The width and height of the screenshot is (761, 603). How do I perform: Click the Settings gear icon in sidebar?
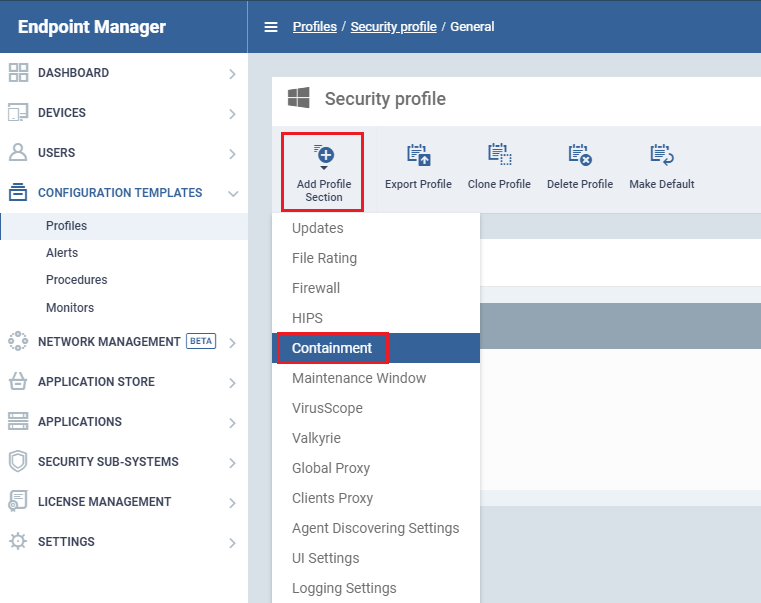(18, 542)
